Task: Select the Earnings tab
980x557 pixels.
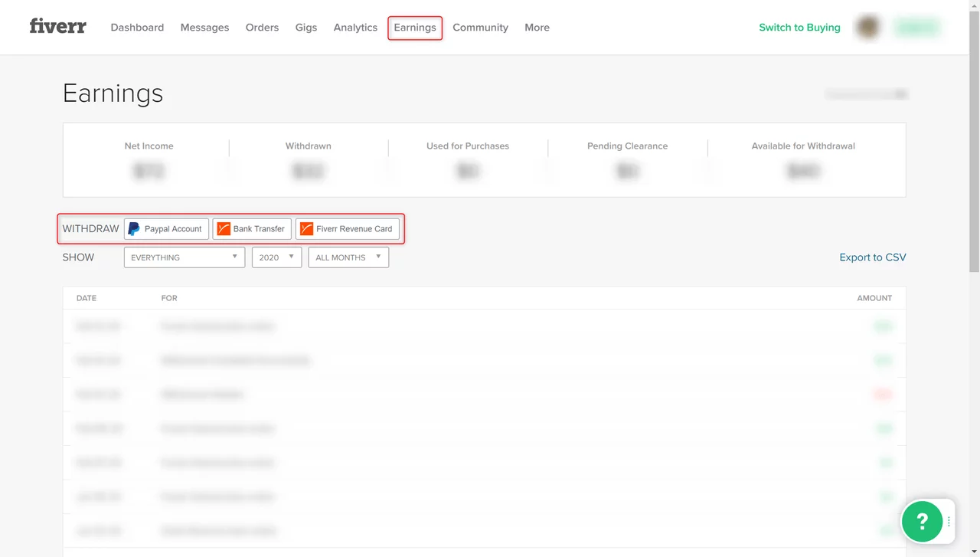Action: click(x=415, y=28)
